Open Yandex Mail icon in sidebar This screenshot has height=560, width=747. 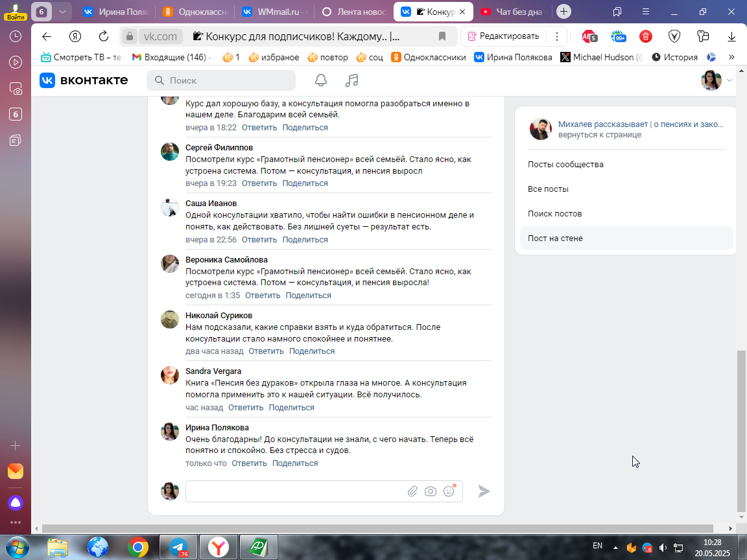[x=16, y=471]
